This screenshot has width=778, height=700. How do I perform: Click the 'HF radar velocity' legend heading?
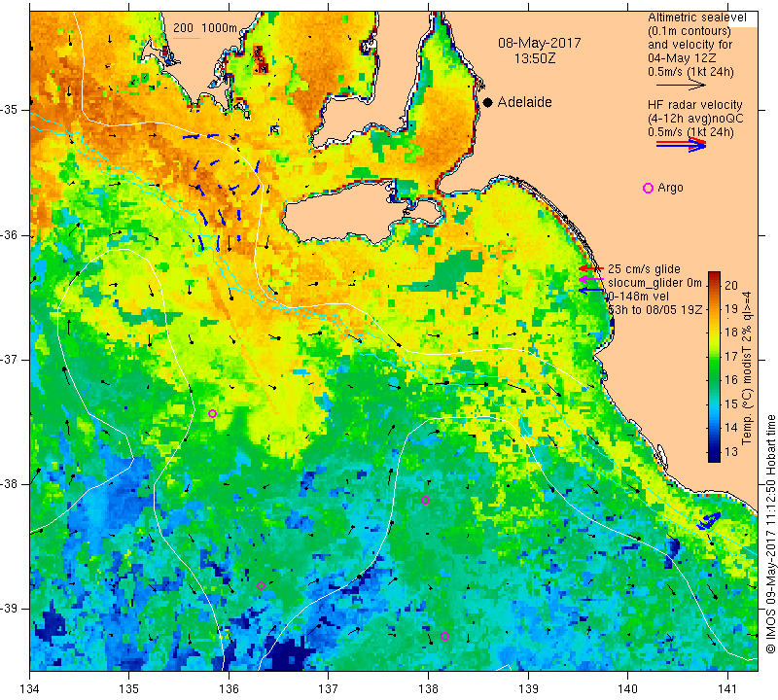coord(695,105)
